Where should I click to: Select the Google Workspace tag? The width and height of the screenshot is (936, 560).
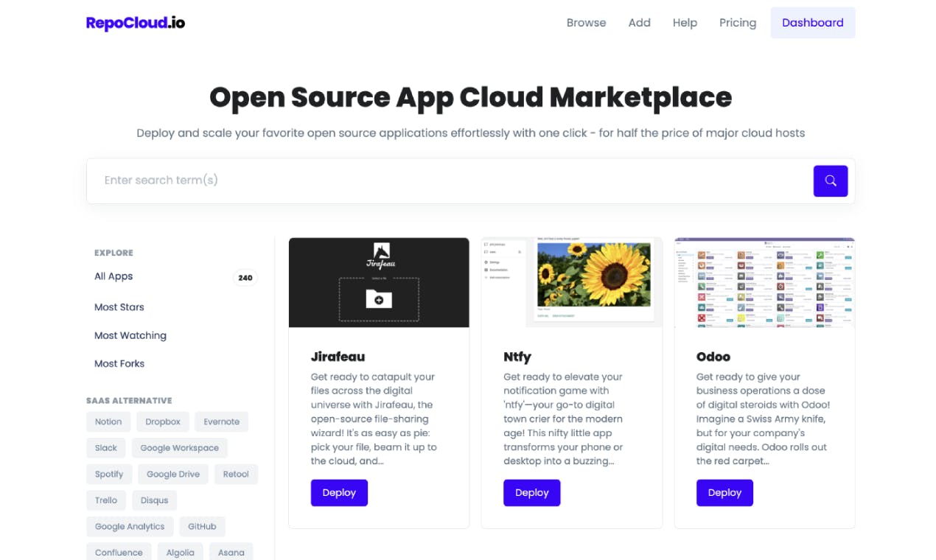[180, 448]
